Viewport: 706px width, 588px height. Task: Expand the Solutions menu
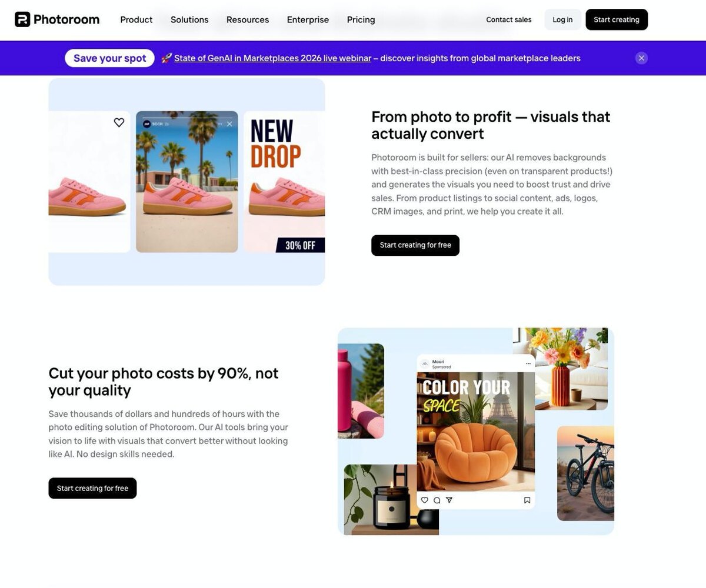[189, 19]
